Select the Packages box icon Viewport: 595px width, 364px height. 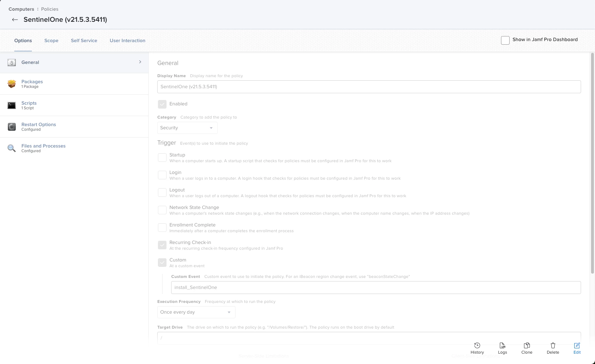(x=12, y=84)
